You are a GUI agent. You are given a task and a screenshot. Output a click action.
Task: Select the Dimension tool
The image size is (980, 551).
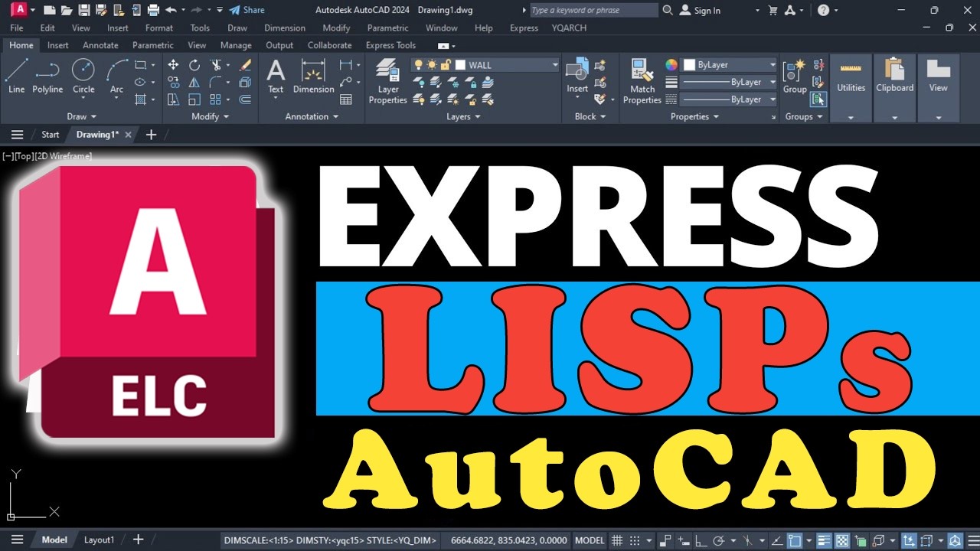point(314,77)
